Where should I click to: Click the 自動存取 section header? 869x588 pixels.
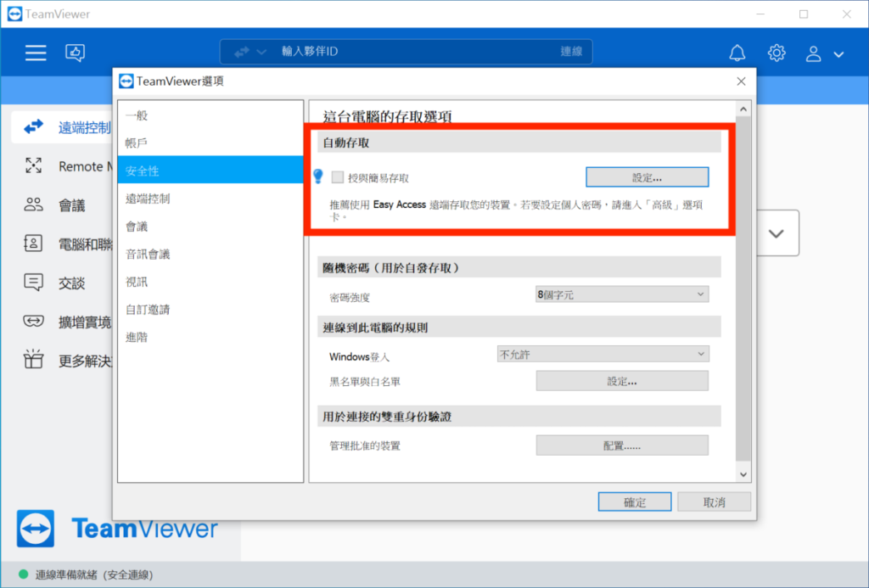(x=519, y=143)
